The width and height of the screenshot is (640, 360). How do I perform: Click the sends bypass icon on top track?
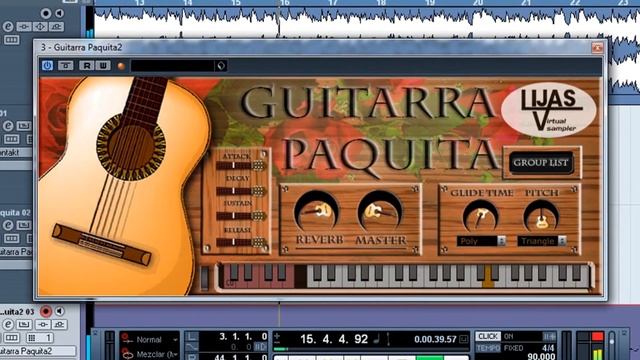point(56,27)
